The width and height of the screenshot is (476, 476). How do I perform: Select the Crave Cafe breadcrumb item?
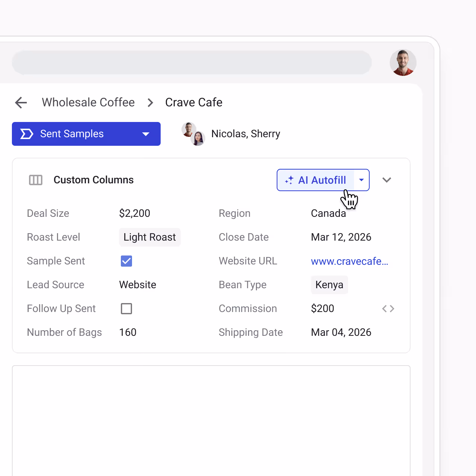[x=194, y=103]
